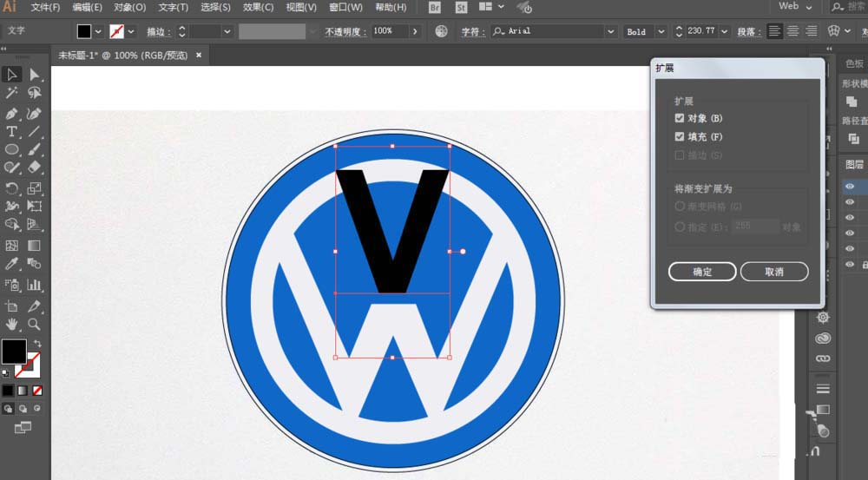
Task: Select the Pen tool
Action: pos(12,113)
